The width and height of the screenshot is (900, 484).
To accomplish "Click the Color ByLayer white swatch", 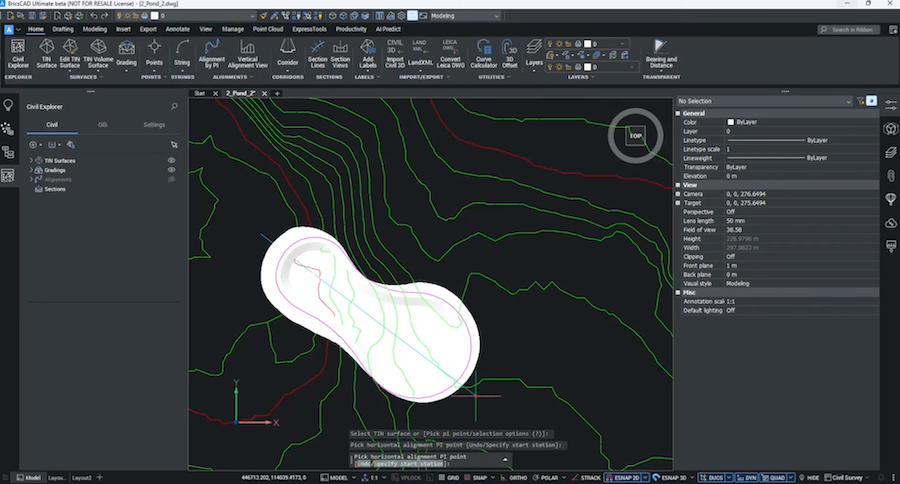I will pyautogui.click(x=731, y=122).
